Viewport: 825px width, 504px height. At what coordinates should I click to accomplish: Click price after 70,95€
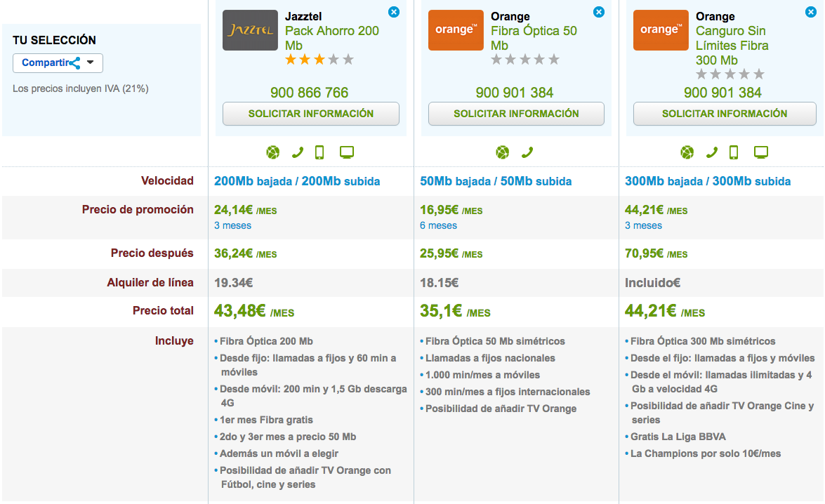point(656,253)
